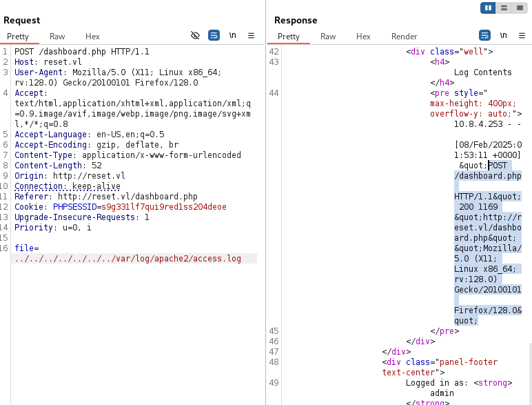
Task: Click line number 16 in Request gutter
Action: (x=3, y=248)
